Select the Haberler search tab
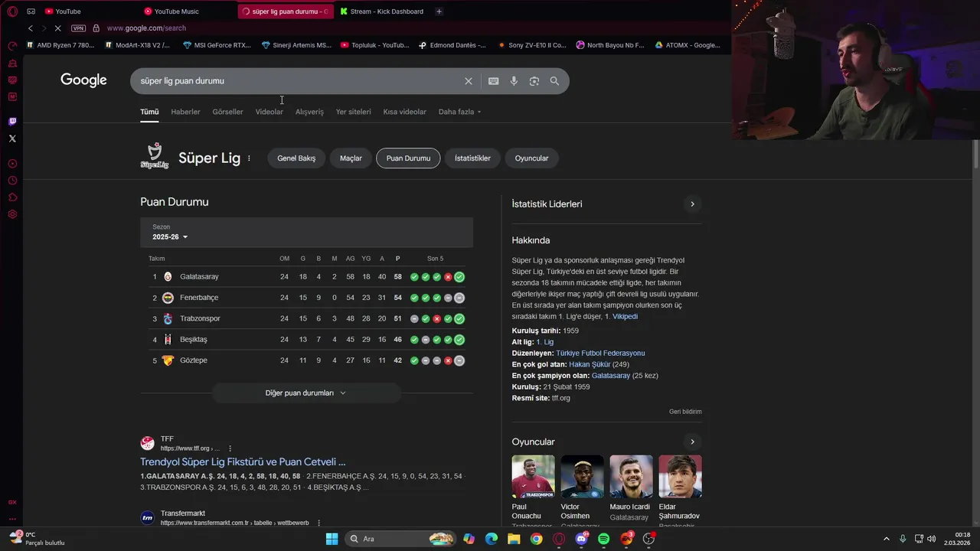Screen dimensions: 980x551 185,112
